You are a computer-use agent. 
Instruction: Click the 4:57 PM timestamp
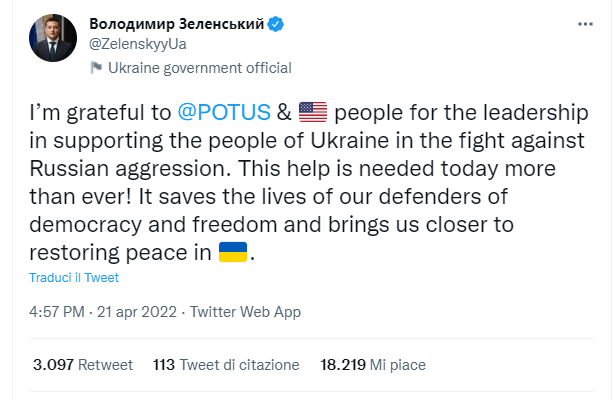[57, 312]
